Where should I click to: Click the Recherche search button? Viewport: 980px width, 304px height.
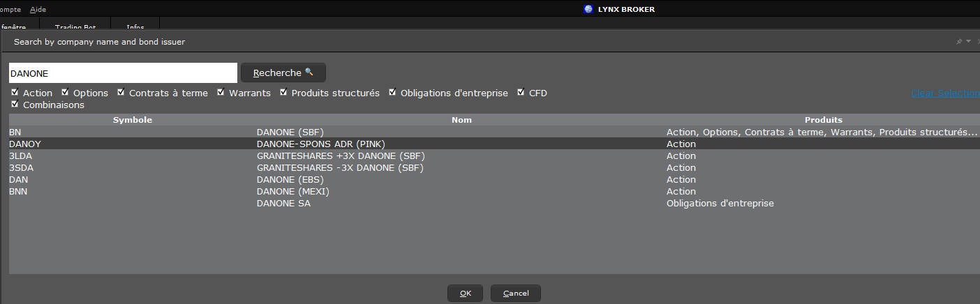click(283, 73)
